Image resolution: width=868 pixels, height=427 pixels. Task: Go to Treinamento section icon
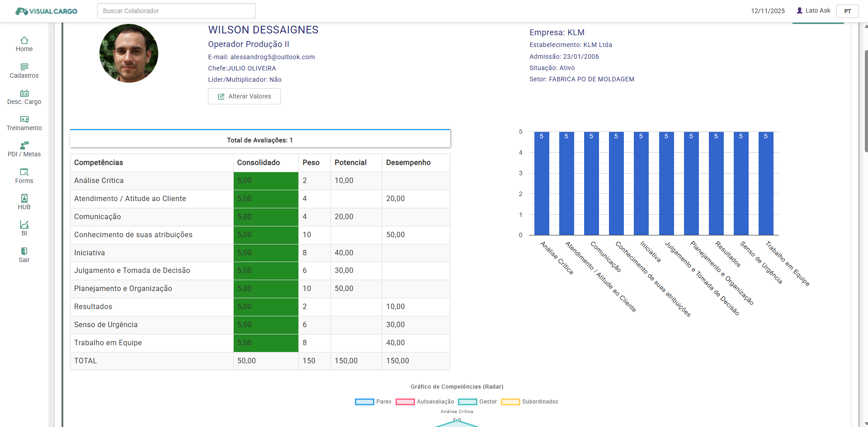tap(24, 119)
